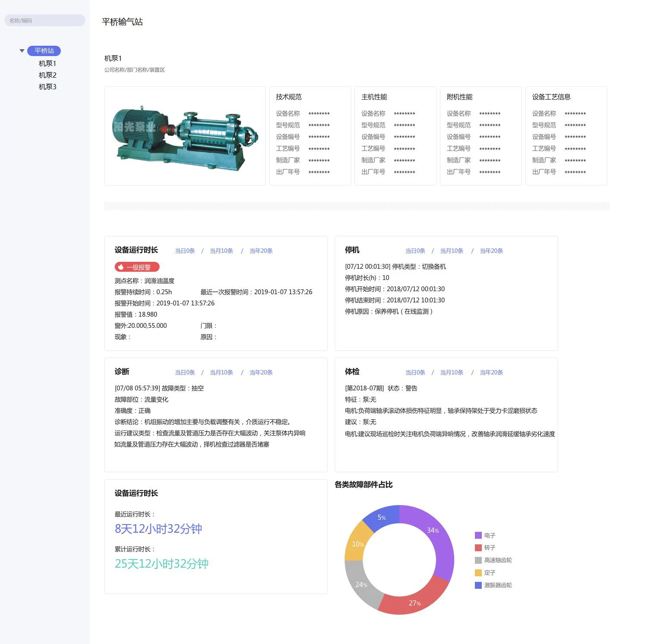647x644 pixels.
Task: Click the 平桥输气站 page title
Action: point(122,22)
